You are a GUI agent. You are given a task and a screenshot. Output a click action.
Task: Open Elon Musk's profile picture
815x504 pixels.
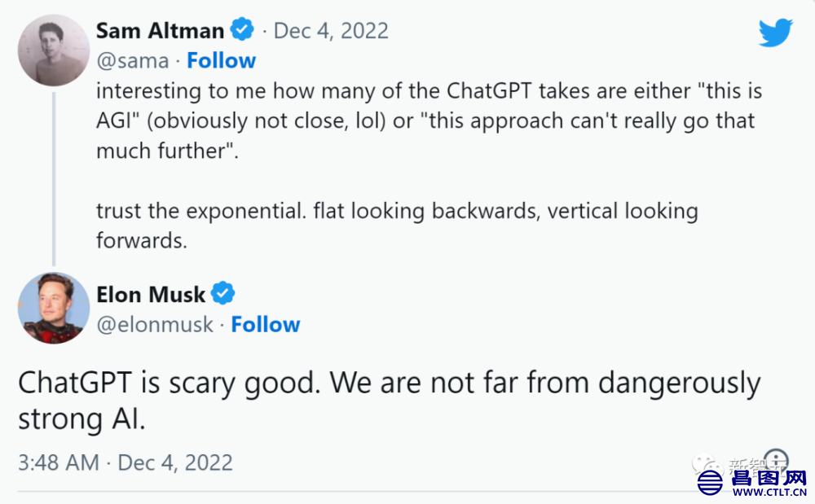click(x=54, y=308)
